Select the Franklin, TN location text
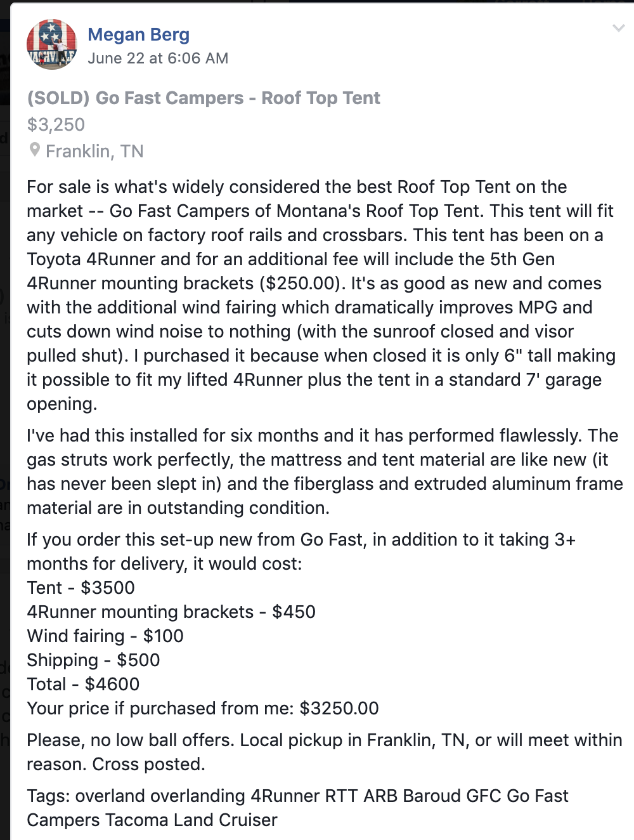The height and width of the screenshot is (840, 634). point(94,151)
